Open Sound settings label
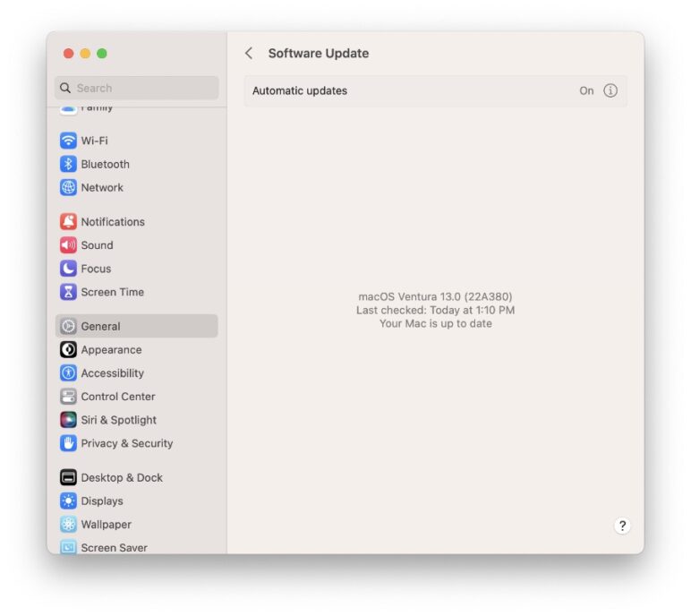 pyautogui.click(x=97, y=245)
